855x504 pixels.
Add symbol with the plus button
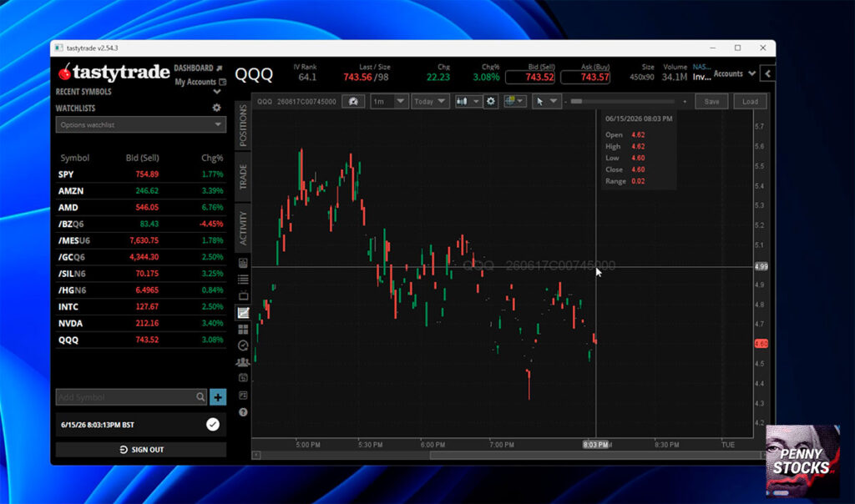(218, 397)
